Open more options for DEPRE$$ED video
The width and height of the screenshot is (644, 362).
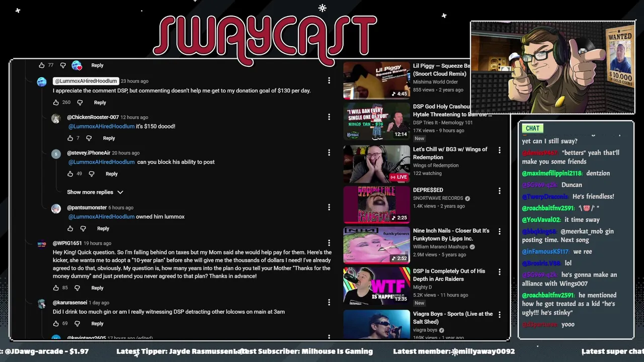coord(500,191)
